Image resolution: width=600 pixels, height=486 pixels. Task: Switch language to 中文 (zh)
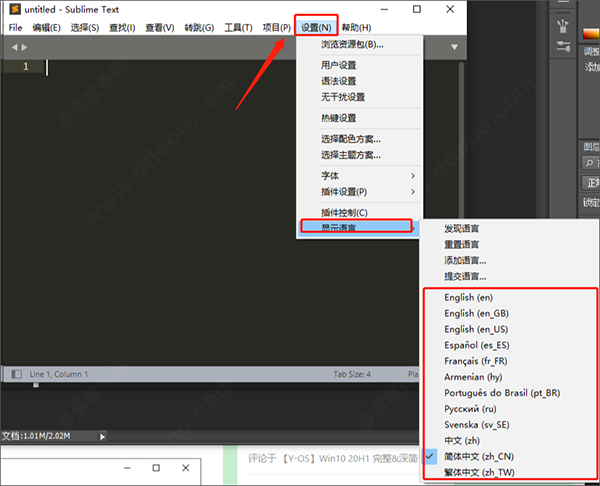509,441
